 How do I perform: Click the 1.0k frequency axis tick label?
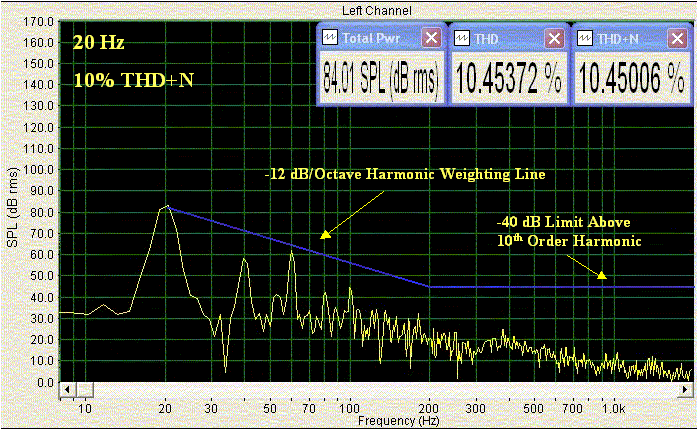coord(614,408)
